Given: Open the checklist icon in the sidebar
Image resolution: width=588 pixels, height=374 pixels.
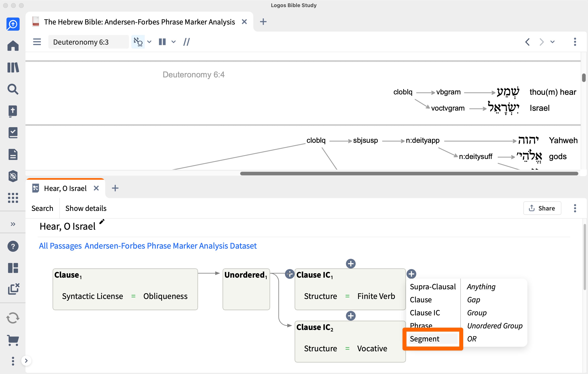Looking at the screenshot, I should pyautogui.click(x=13, y=133).
